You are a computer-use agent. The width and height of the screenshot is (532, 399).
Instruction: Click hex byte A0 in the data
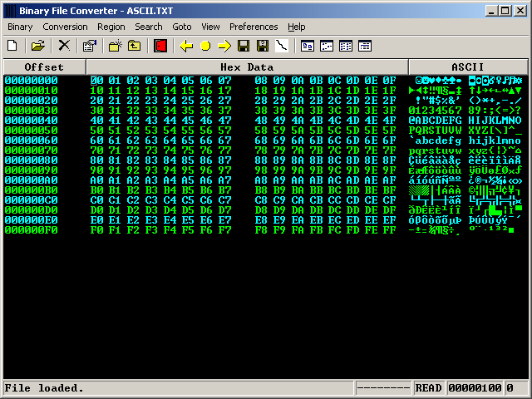(96, 180)
